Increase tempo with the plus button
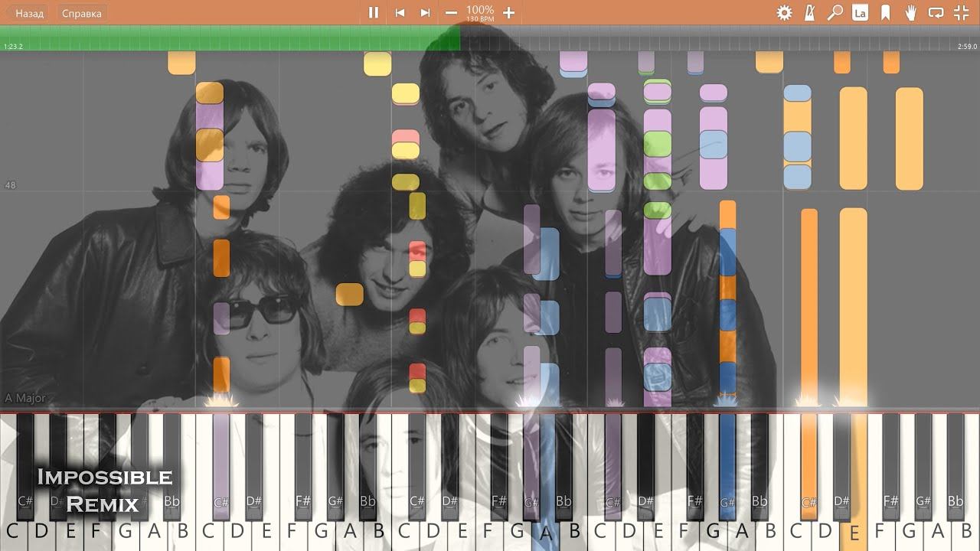This screenshot has height=551, width=980. click(508, 12)
